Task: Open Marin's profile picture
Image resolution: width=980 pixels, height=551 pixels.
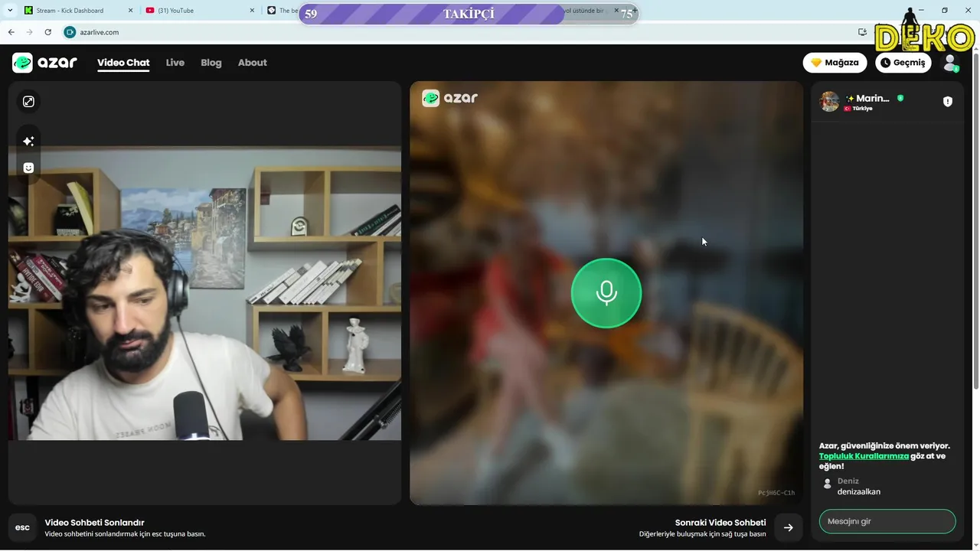Action: click(830, 102)
